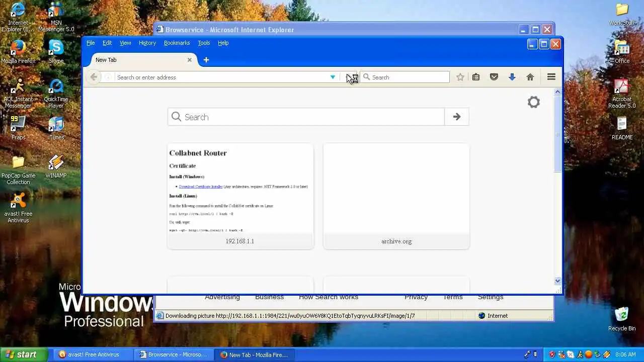Open the Edit menu
This screenshot has width=644, height=362.
107,43
